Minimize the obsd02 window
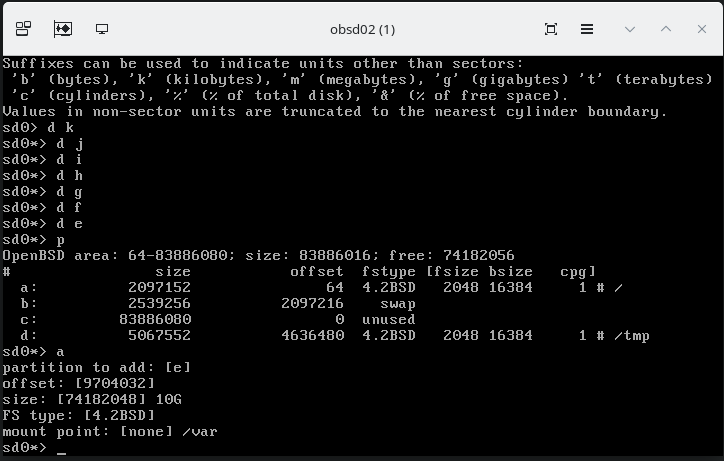The height and width of the screenshot is (461, 724). [630, 29]
